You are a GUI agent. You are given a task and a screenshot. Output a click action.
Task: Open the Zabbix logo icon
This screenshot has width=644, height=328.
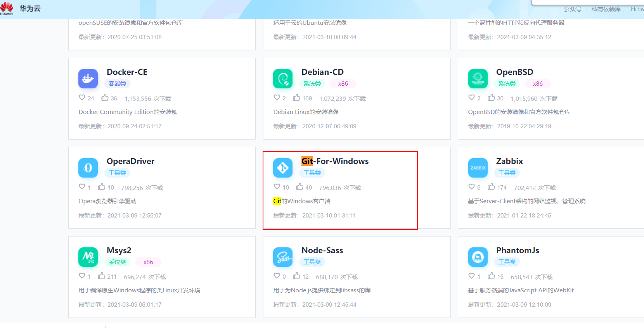click(x=478, y=168)
